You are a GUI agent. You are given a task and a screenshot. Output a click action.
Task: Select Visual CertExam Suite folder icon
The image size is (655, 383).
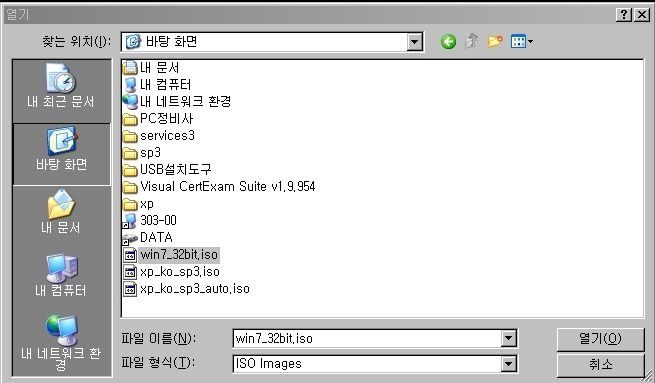pyautogui.click(x=130, y=187)
